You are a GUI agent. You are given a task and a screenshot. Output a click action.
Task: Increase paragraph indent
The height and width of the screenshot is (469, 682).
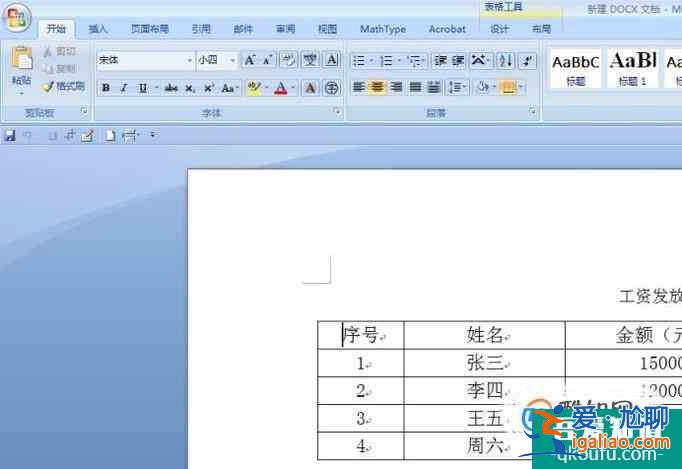pyautogui.click(x=458, y=60)
